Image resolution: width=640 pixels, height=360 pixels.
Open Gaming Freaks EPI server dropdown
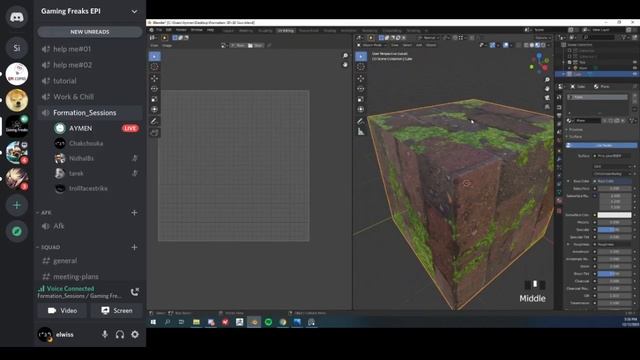pos(134,12)
